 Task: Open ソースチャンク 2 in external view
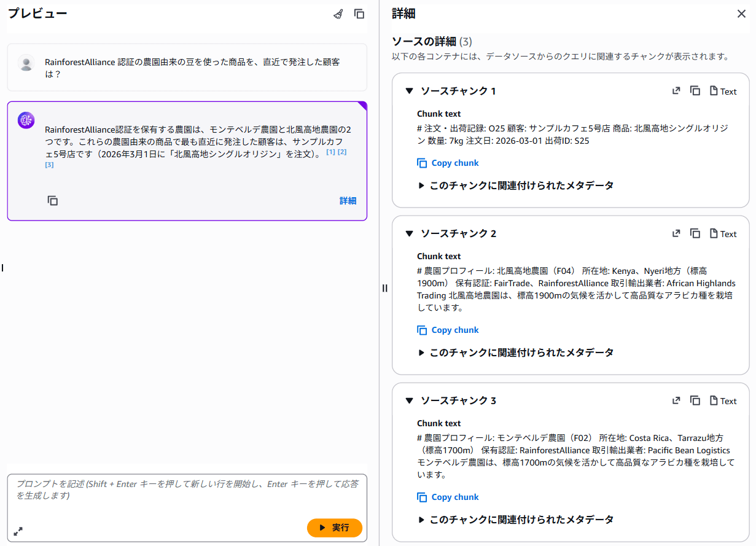click(676, 233)
